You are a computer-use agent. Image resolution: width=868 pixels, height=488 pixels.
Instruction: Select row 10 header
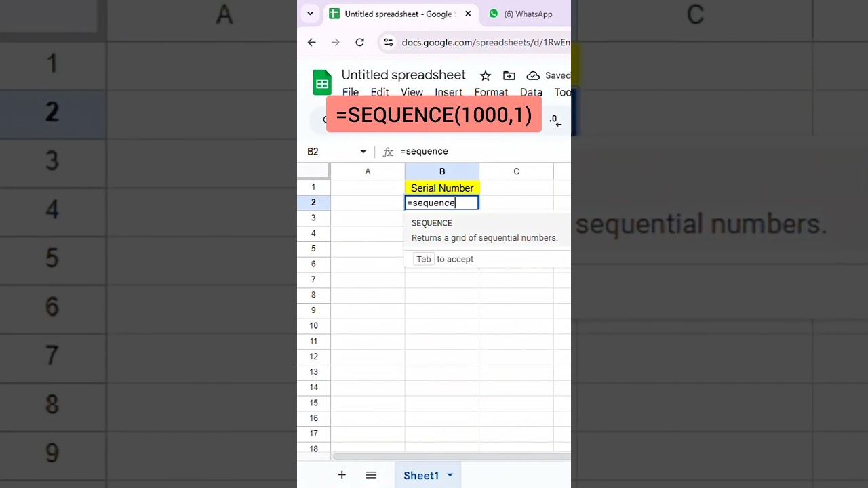[x=313, y=325]
